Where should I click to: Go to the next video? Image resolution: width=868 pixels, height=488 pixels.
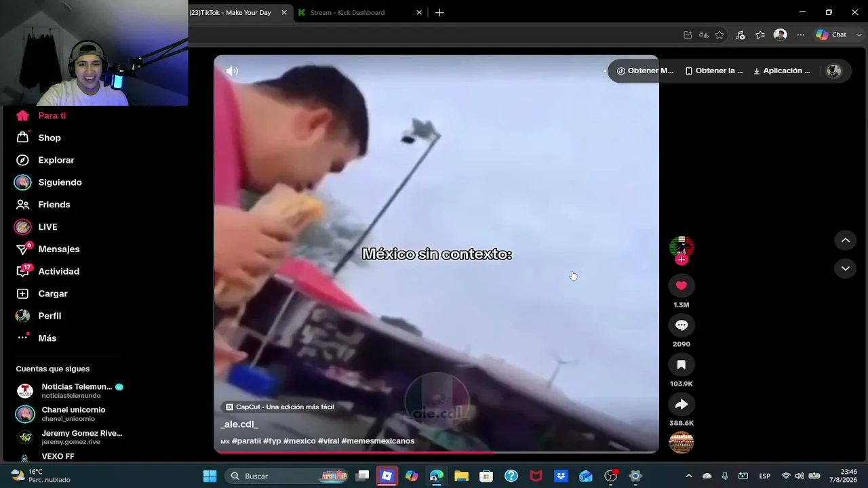[846, 268]
